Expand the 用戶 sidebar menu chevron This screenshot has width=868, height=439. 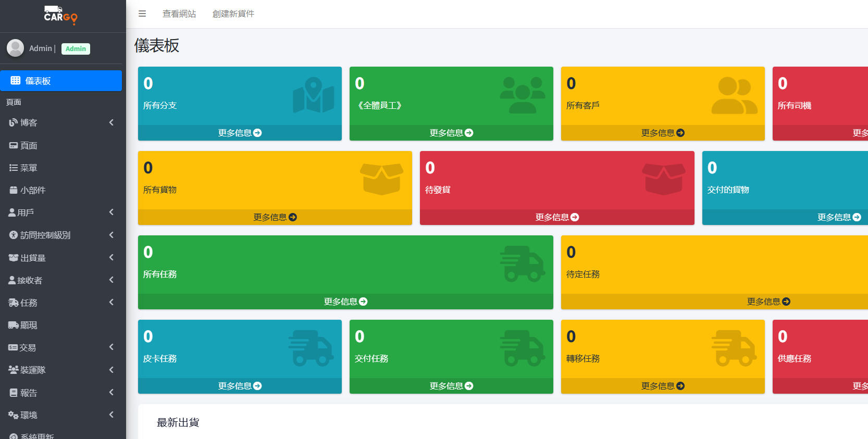pyautogui.click(x=111, y=212)
